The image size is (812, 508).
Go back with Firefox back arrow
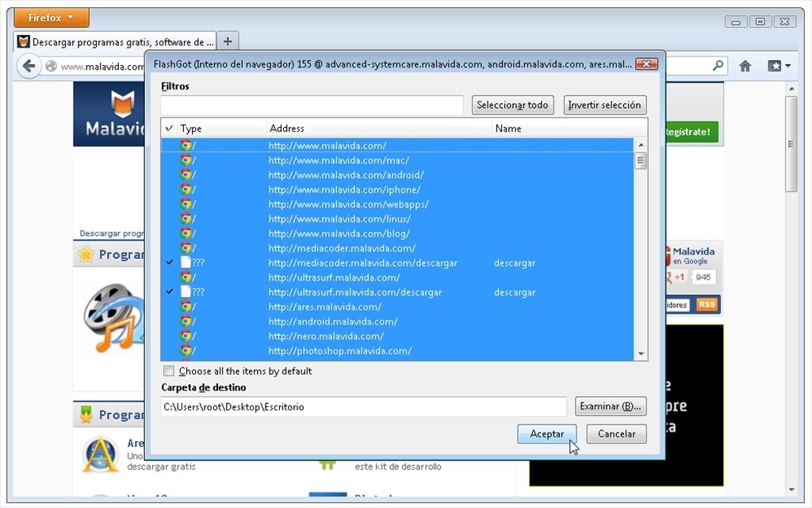point(29,66)
